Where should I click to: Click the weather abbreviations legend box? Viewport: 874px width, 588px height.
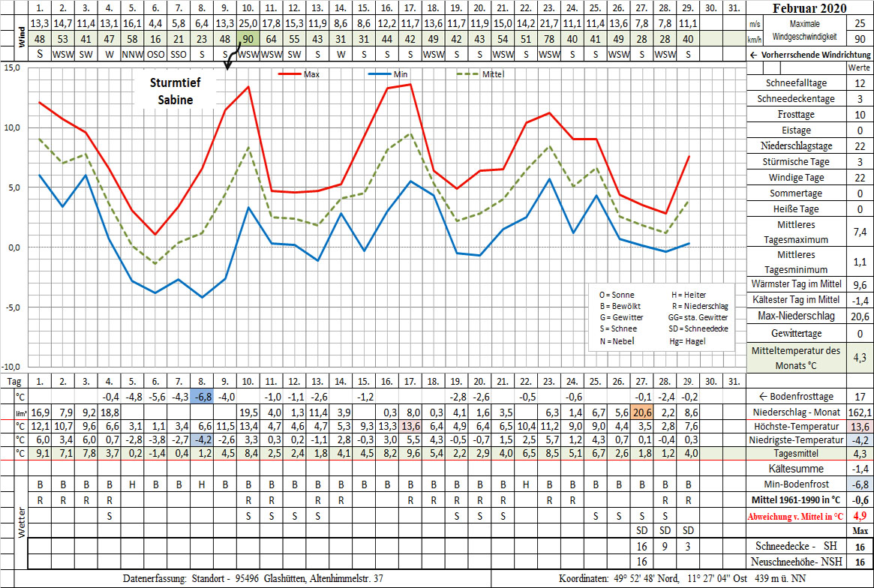click(x=658, y=317)
